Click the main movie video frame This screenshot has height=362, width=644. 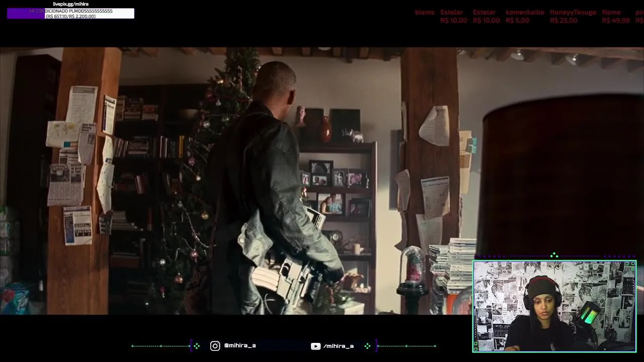pos(322,181)
